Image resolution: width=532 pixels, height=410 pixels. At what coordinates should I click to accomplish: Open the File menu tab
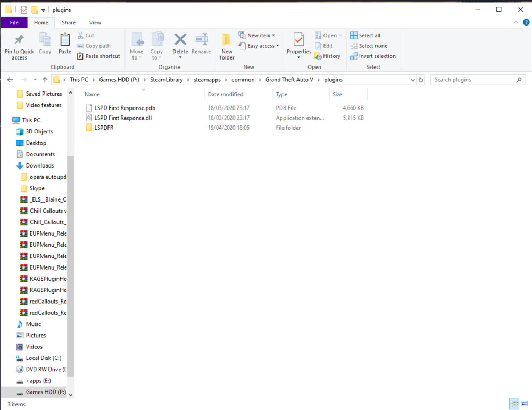14,23
